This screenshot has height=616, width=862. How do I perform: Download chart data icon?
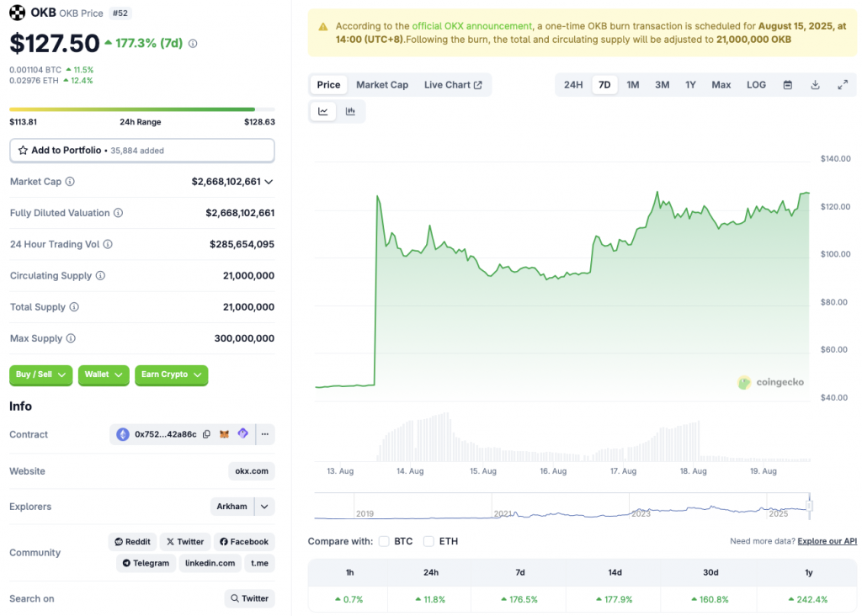pos(815,85)
